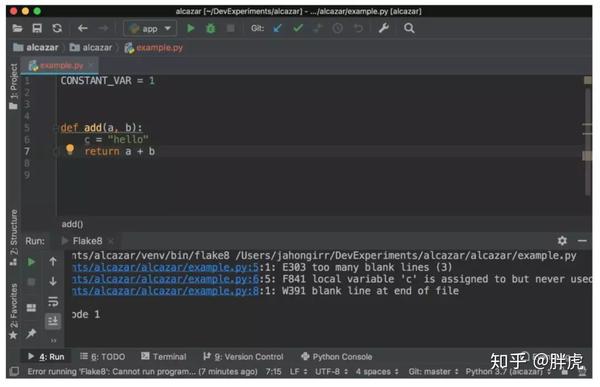Viewport: 600px width, 387px height.
Task: Navigate back with the left arrow
Action: (x=83, y=28)
